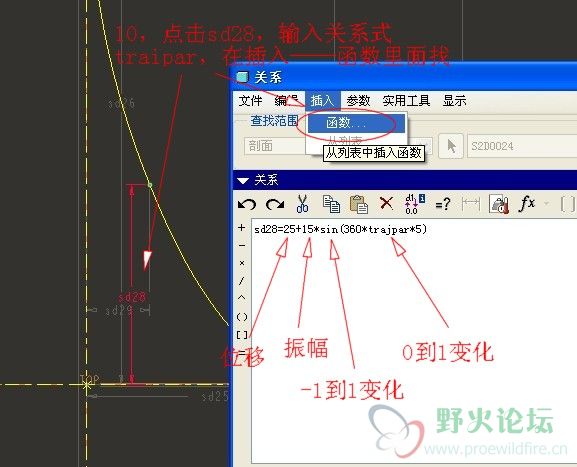Copy the selected relation text
Screen dimensions: 577x467
pyautogui.click(x=331, y=204)
